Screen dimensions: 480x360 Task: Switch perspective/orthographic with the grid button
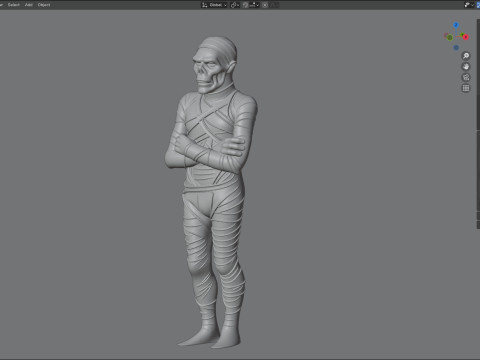click(x=466, y=88)
